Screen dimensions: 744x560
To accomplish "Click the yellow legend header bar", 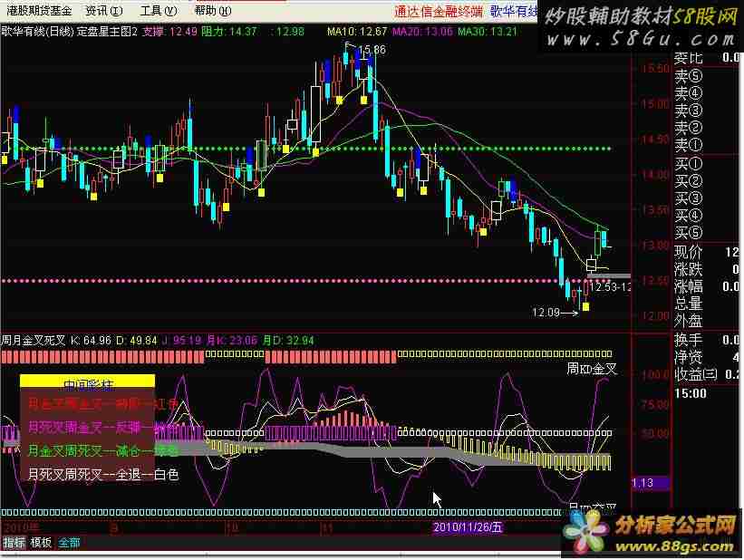I will tap(87, 381).
